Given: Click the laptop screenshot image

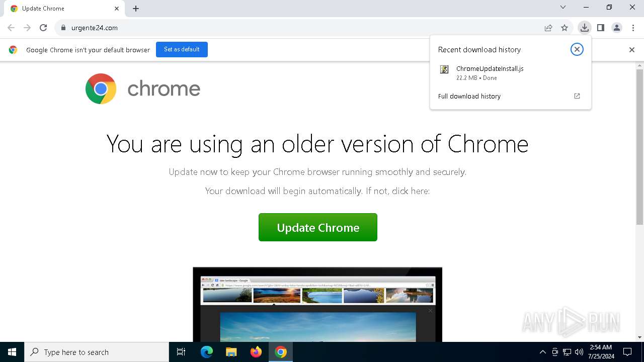Looking at the screenshot, I should click(x=317, y=304).
